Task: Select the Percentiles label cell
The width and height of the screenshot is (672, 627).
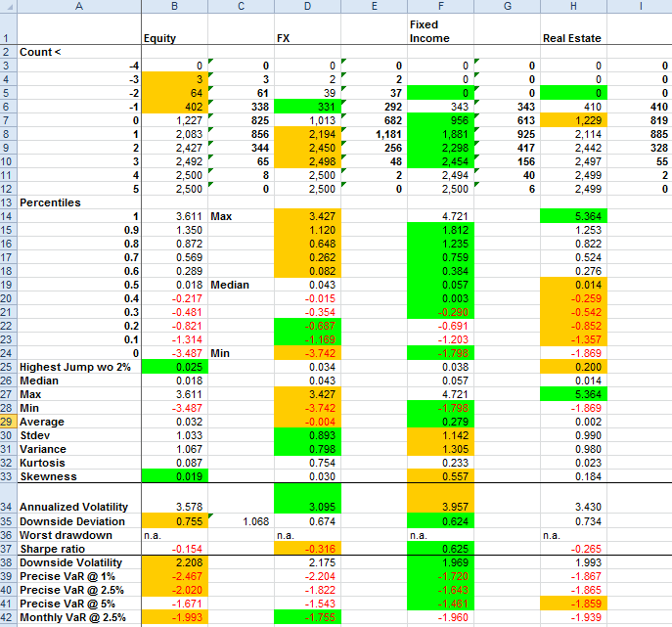Action: coord(78,202)
